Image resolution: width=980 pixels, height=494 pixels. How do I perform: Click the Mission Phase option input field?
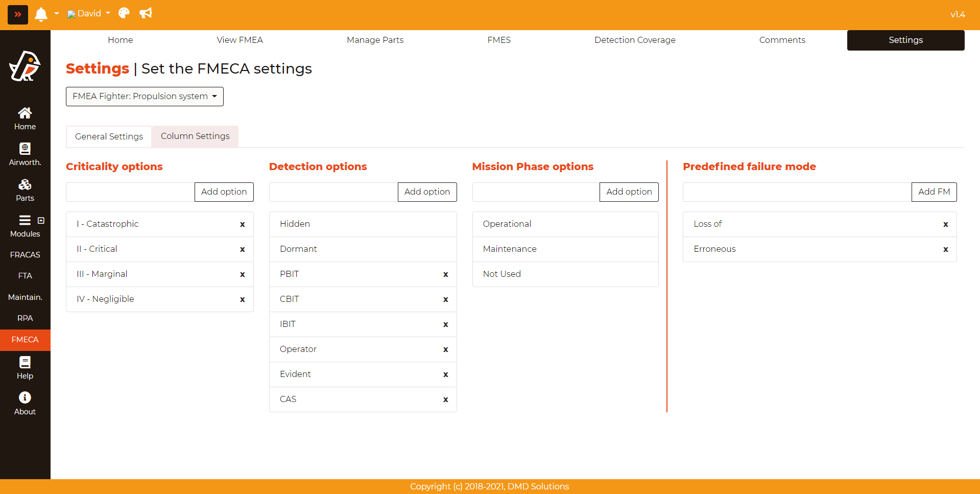click(536, 192)
